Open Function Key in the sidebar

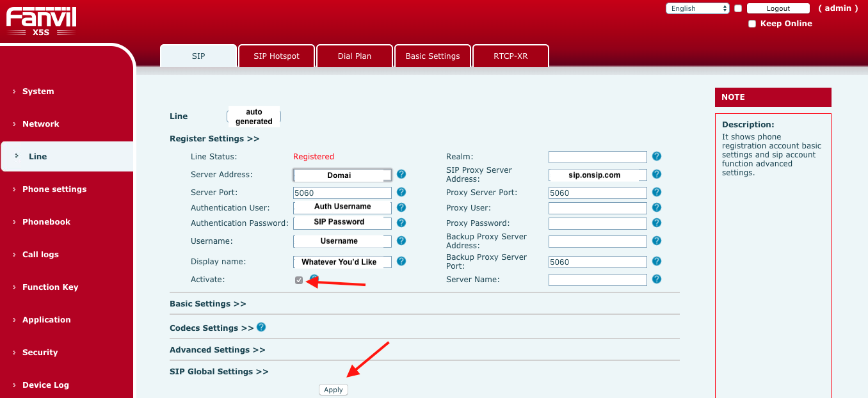51,287
